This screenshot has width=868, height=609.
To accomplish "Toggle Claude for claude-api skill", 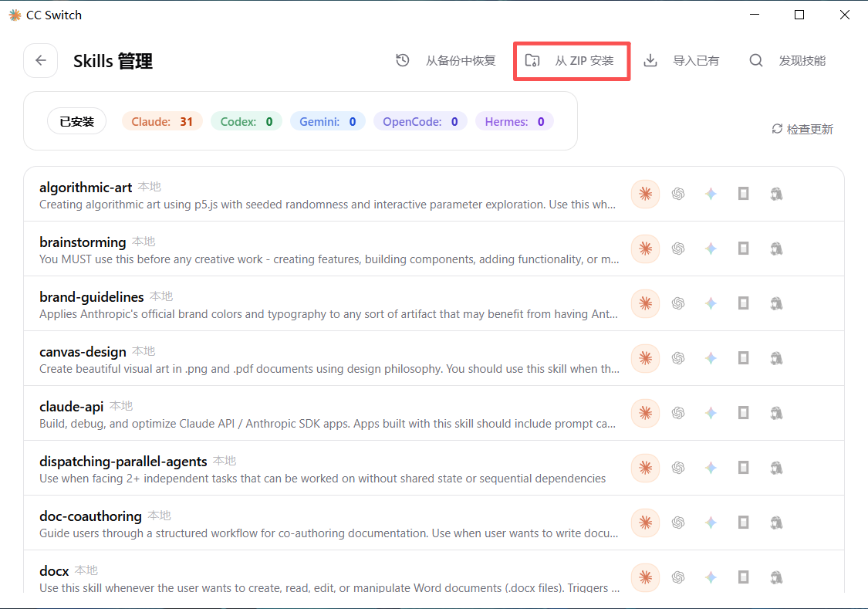I will pyautogui.click(x=646, y=413).
